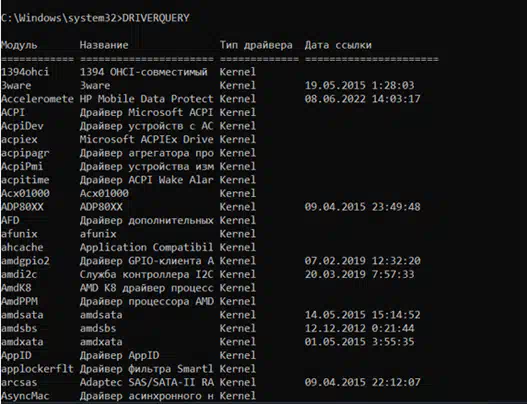Click the 3ware date 19.05.2015 1:28:03
Image resolution: width=527 pixels, height=404 pixels.
359,85
